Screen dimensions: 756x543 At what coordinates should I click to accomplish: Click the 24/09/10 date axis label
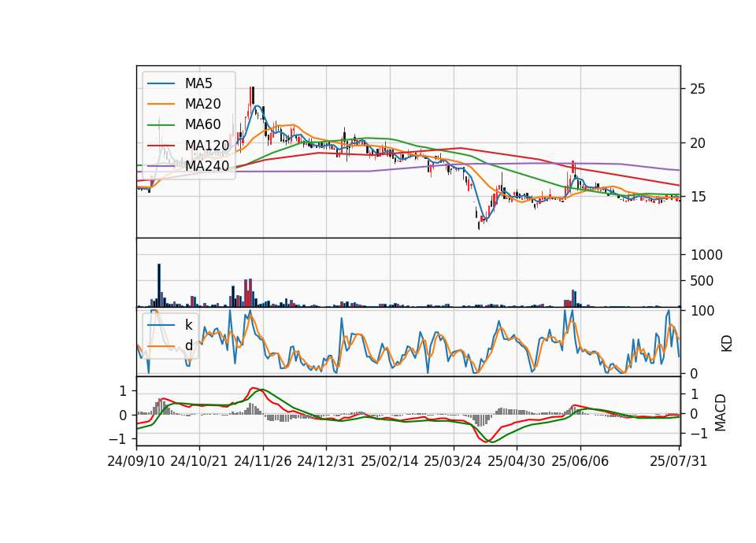click(136, 461)
